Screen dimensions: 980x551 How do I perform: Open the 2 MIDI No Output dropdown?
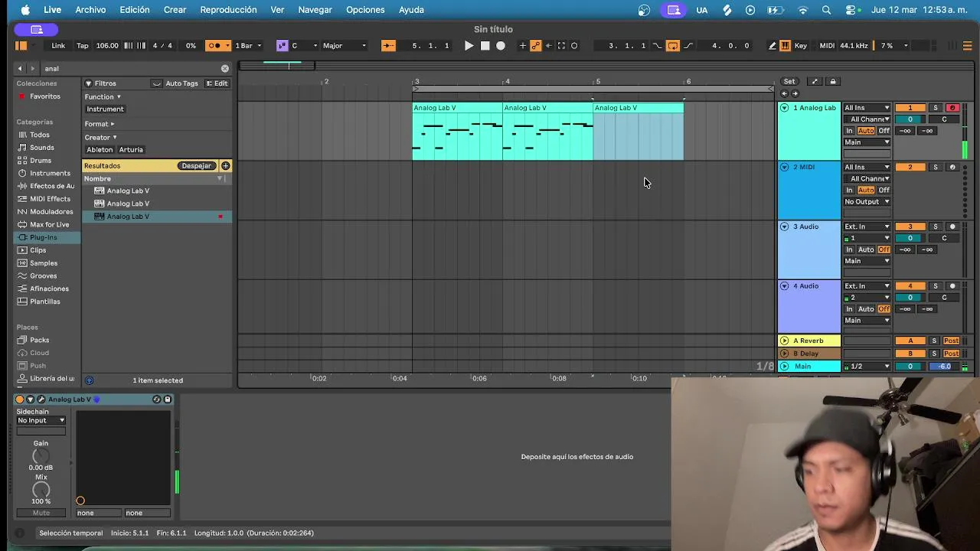(x=867, y=202)
